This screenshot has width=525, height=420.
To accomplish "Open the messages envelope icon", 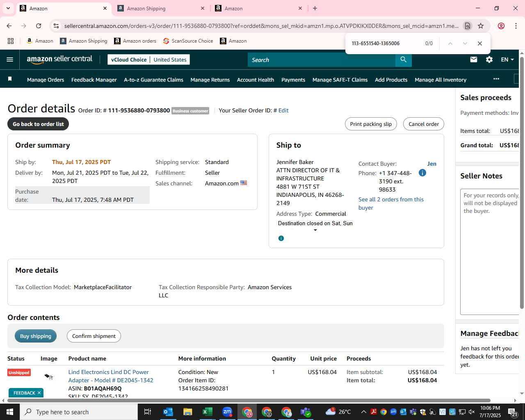I will pos(474,59).
